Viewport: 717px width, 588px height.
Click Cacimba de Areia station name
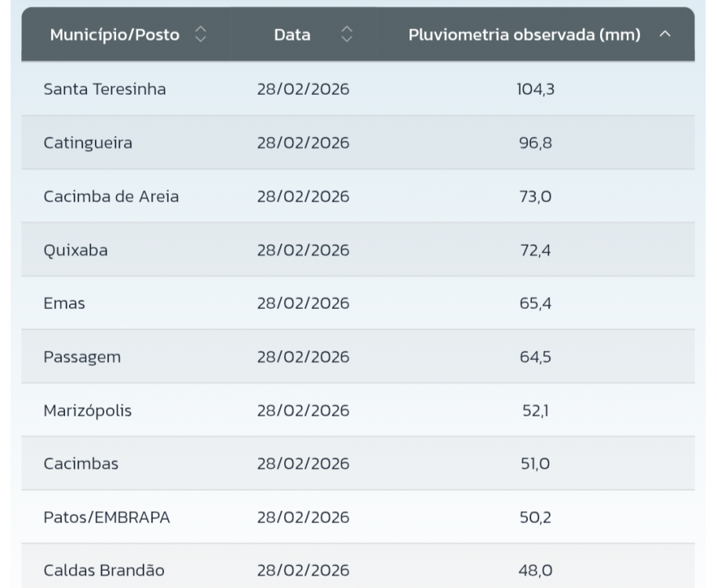coord(111,196)
